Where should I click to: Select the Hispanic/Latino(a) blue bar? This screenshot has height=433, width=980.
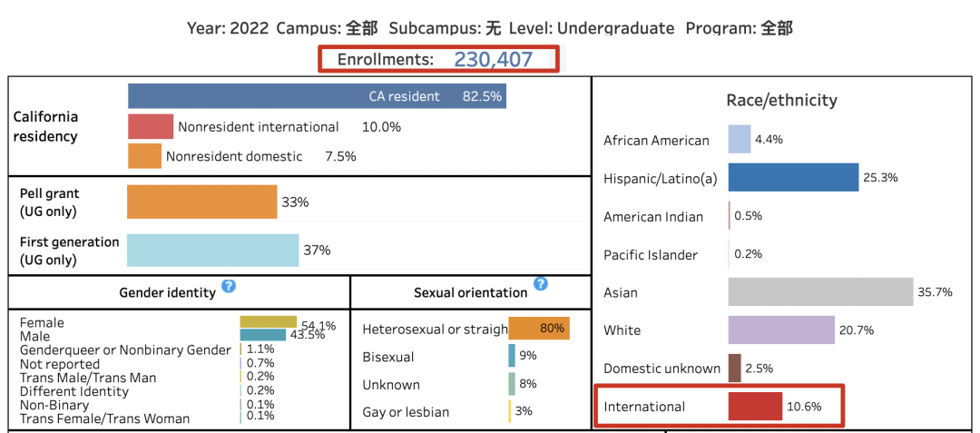793,178
